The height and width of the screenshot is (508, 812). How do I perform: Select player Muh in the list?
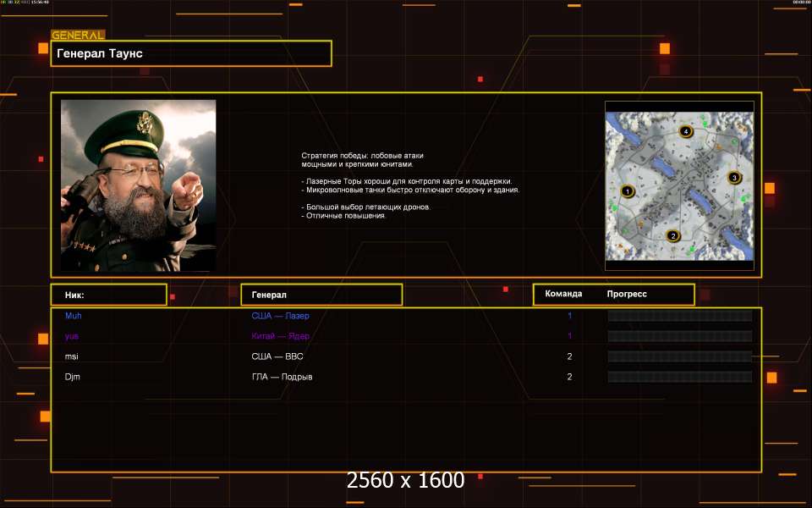[74, 316]
